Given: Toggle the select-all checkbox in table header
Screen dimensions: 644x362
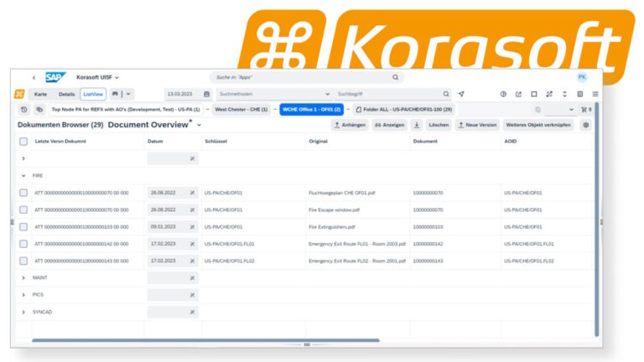Looking at the screenshot, I should click(x=23, y=141).
